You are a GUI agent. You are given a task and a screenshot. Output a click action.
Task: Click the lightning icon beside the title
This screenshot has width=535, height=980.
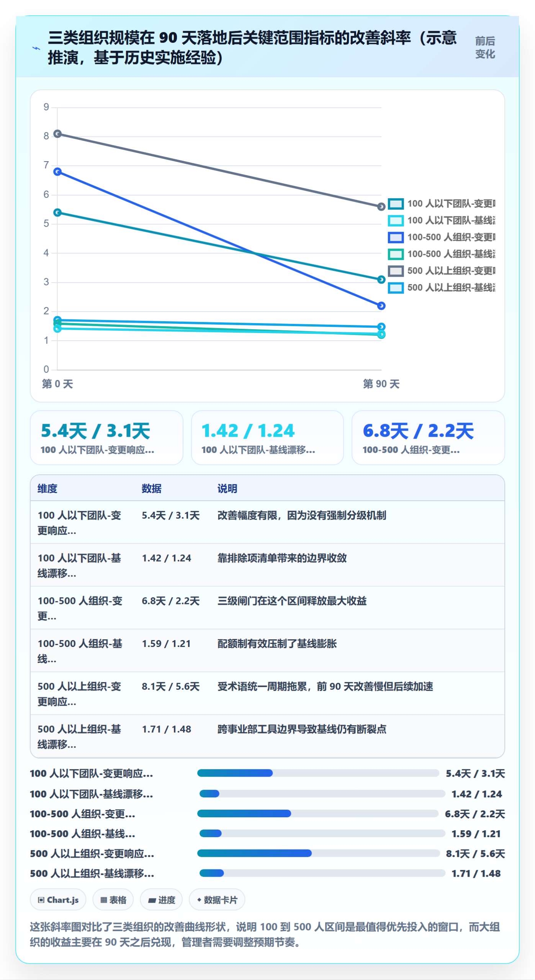pos(36,48)
